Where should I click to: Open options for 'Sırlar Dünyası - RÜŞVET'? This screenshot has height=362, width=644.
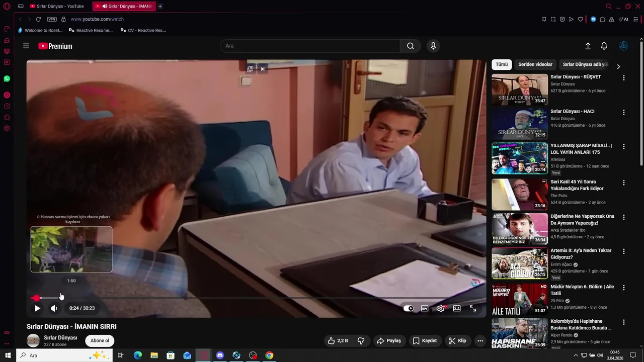tap(624, 78)
